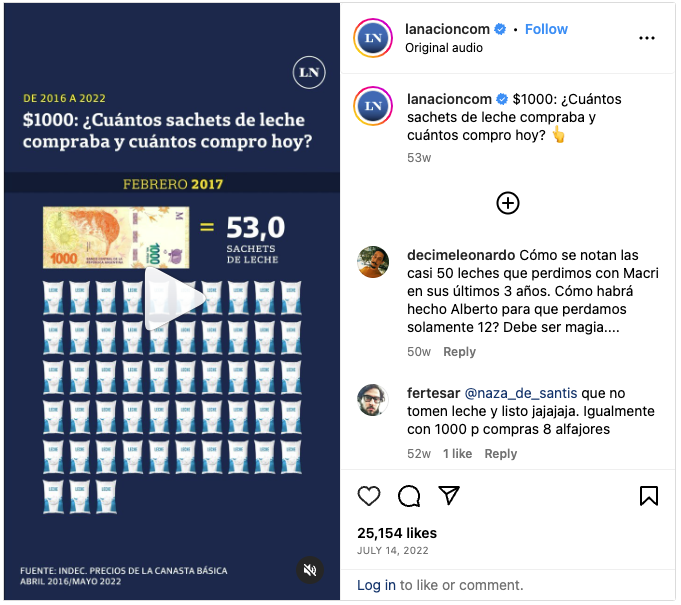Reply to fertesar's comment
Image resolution: width=681 pixels, height=605 pixels.
click(x=500, y=454)
